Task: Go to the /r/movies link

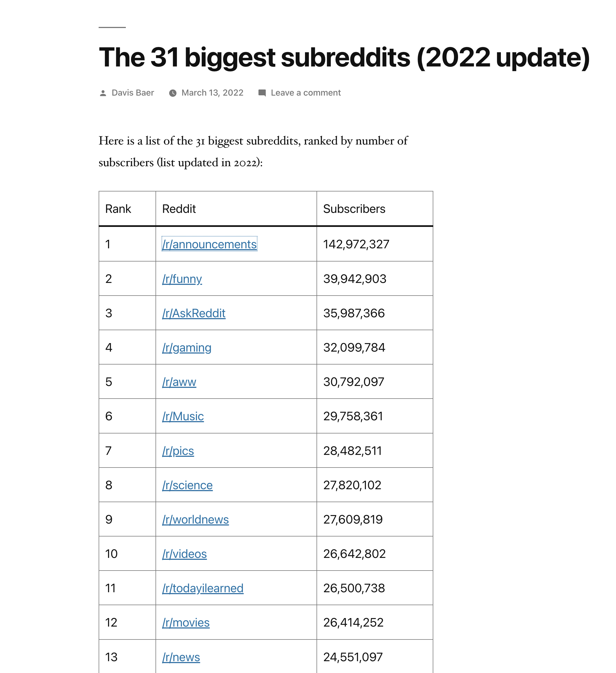Action: point(186,622)
